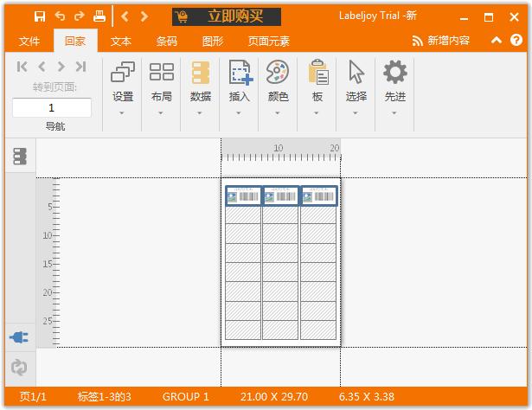Click the page number input field
Viewport: 532px width, 410px height.
coord(52,108)
